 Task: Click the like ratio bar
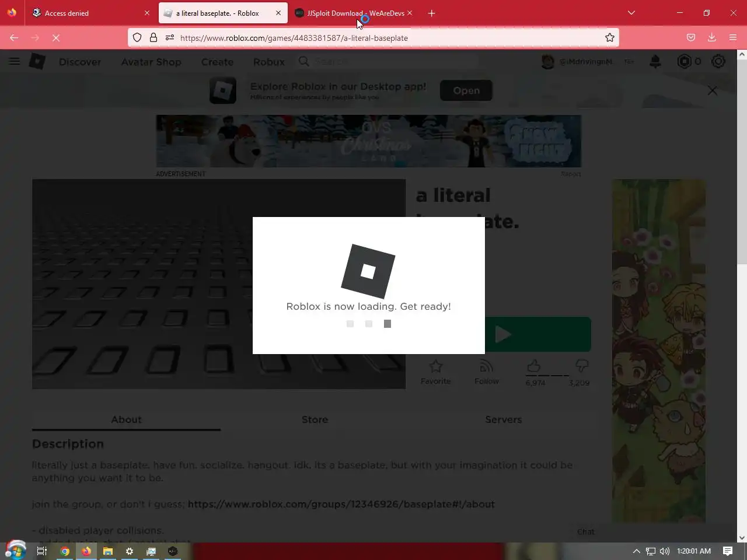[x=547, y=376]
